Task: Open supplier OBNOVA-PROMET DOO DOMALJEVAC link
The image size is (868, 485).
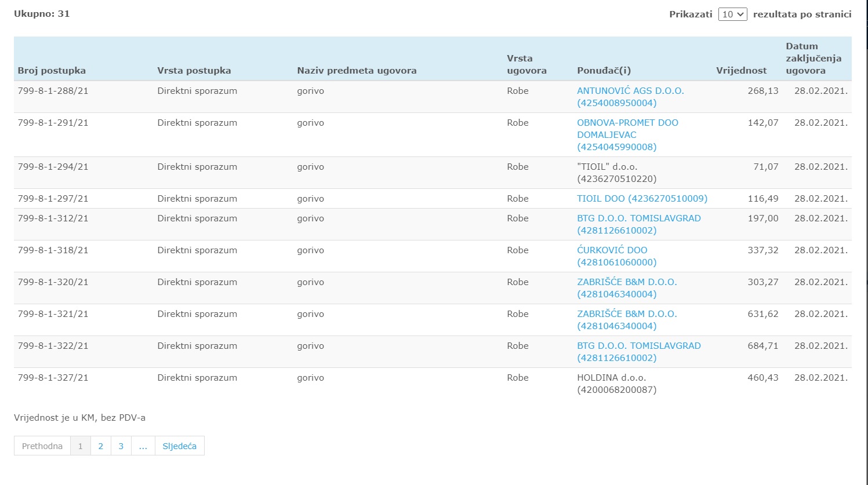Action: click(x=627, y=134)
